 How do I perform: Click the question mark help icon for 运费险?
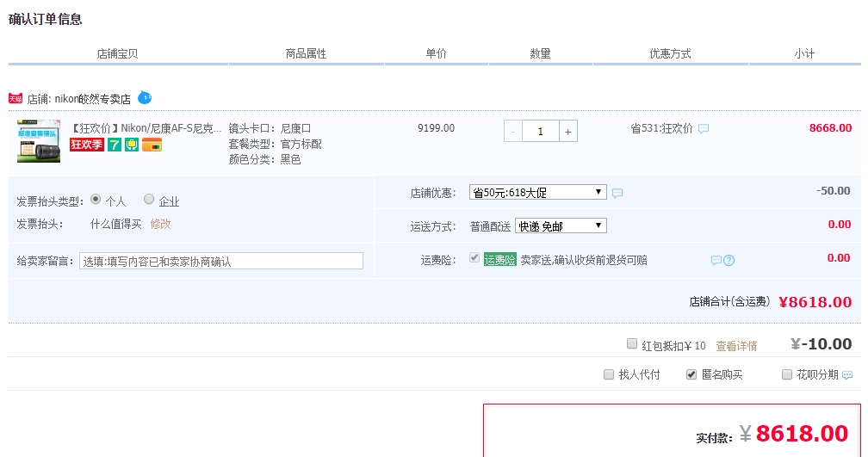click(x=729, y=261)
